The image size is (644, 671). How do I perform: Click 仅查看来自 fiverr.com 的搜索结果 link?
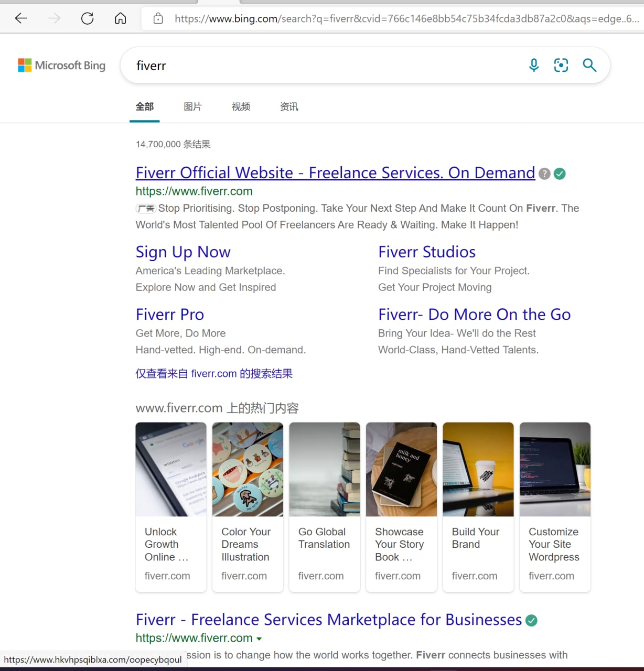click(x=214, y=373)
